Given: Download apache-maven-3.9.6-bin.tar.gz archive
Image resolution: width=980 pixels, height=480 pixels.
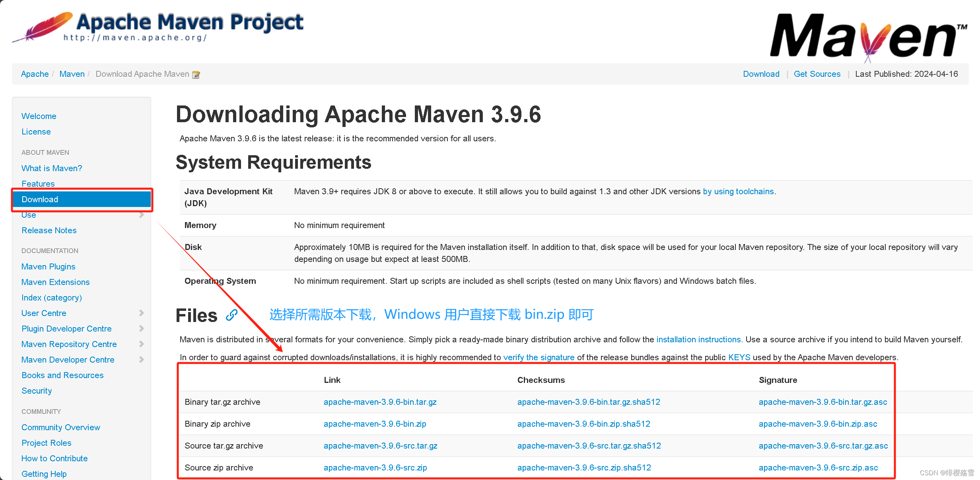Looking at the screenshot, I should [x=380, y=402].
